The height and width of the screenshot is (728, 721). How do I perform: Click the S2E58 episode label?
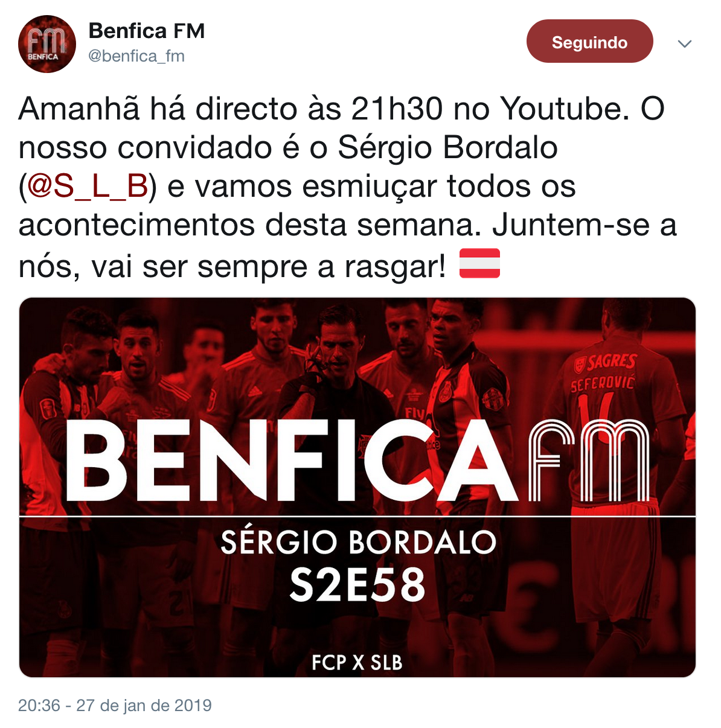[x=357, y=584]
